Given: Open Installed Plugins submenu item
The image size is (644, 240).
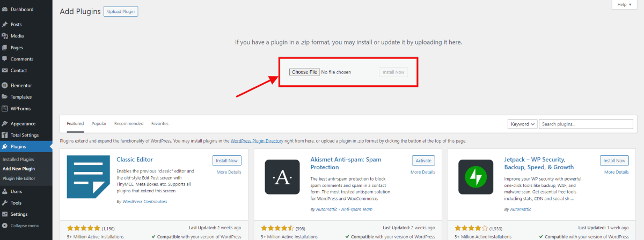Looking at the screenshot, I should [x=18, y=160].
